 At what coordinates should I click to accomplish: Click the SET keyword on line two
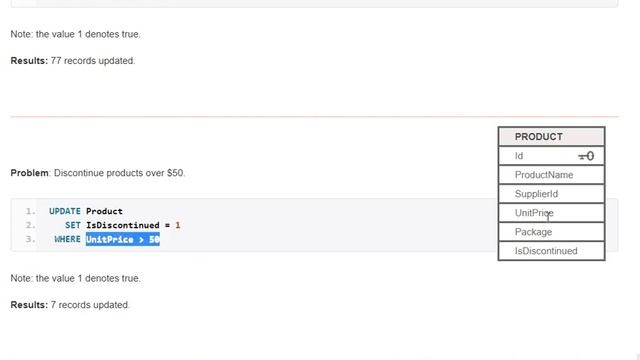pyautogui.click(x=73, y=225)
